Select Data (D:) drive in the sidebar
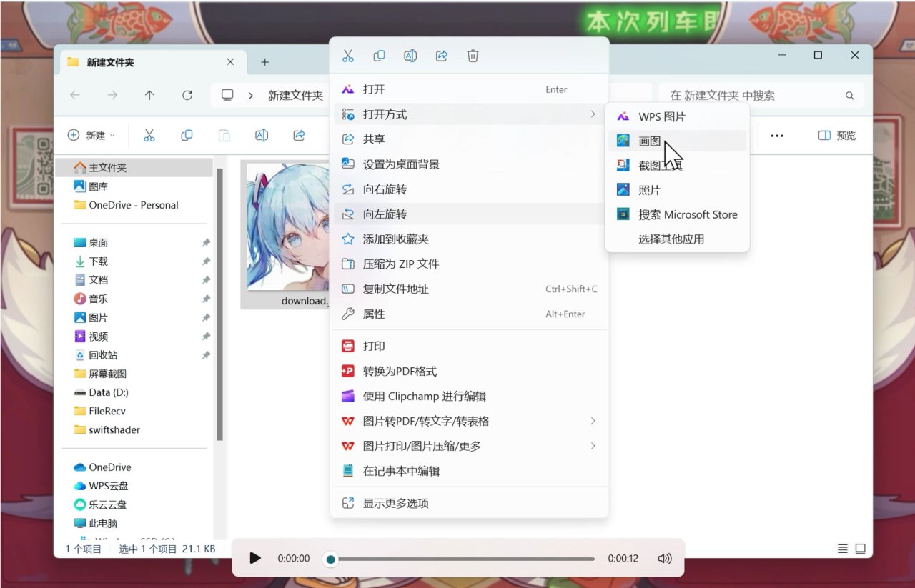Screen dimensions: 915x588 tap(134, 392)
